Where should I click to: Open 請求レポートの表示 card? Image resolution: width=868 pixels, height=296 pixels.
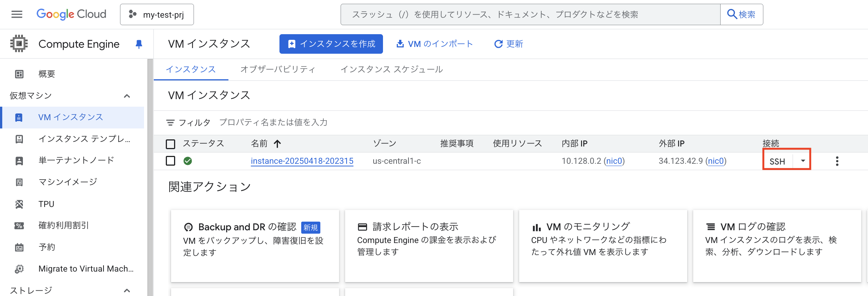pyautogui.click(x=429, y=246)
